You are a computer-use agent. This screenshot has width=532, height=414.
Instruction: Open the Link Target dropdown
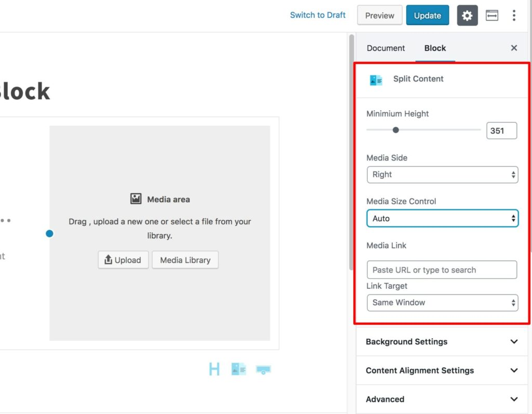442,302
